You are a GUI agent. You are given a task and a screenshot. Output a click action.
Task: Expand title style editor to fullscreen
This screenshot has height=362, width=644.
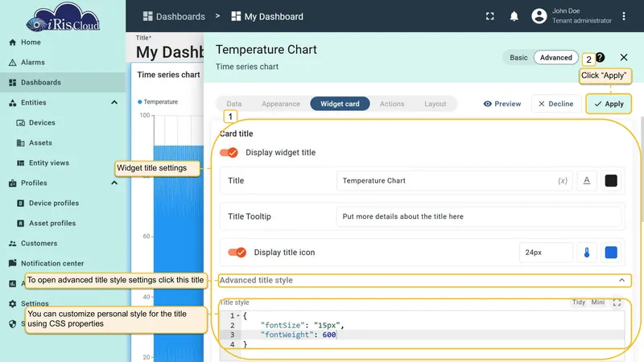pyautogui.click(x=617, y=302)
